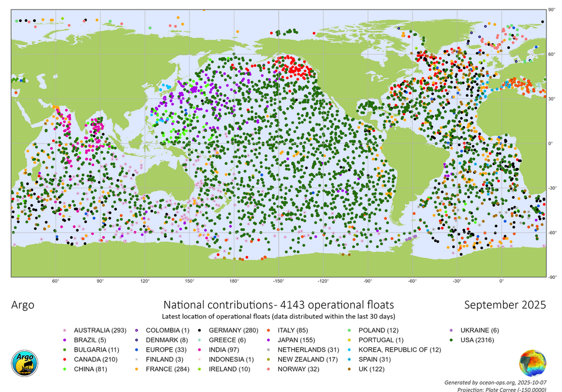Click the red Canada legend marker
Image resolution: width=562 pixels, height=392 pixels.
65,360
